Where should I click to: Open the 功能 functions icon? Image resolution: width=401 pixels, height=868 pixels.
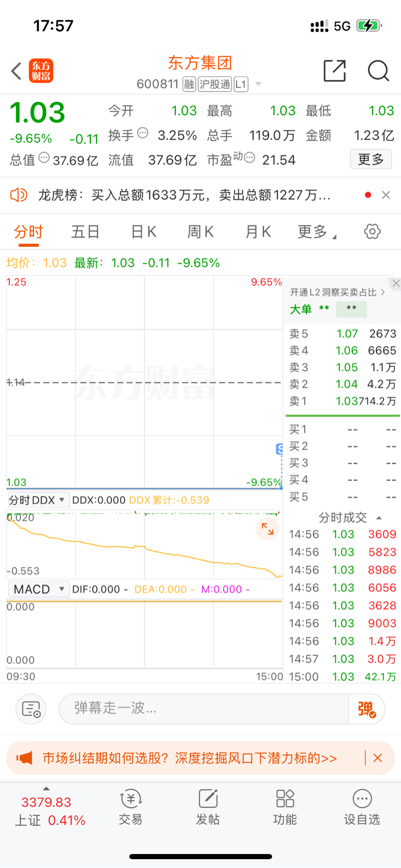coord(285,806)
